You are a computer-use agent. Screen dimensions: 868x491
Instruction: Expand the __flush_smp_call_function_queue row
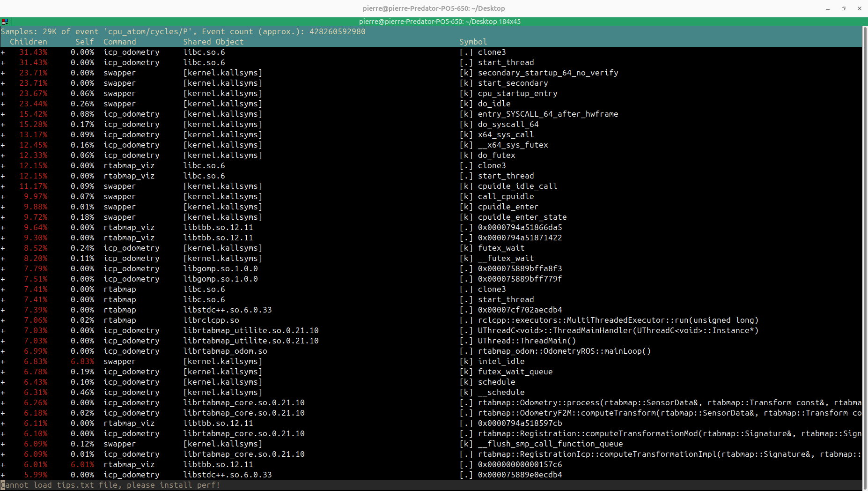tap(3, 444)
